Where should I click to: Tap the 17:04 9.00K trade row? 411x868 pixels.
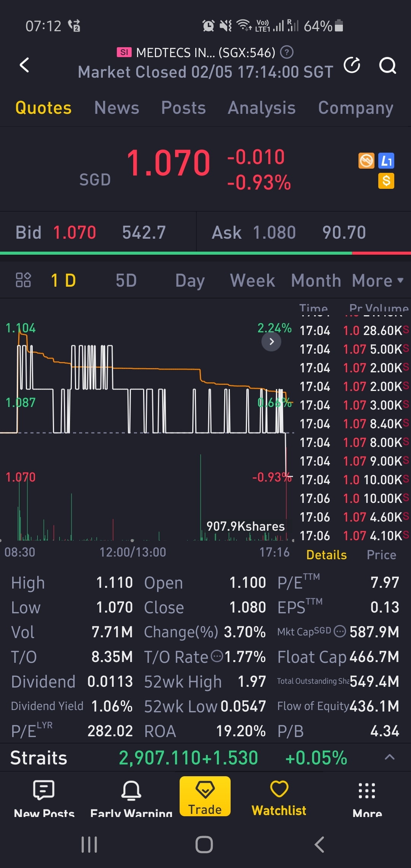pos(354,461)
